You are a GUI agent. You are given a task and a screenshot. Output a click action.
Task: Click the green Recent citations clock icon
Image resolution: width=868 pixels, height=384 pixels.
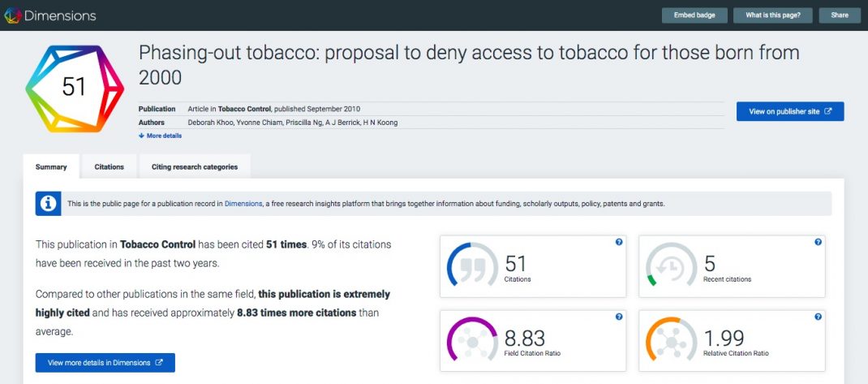click(x=671, y=266)
